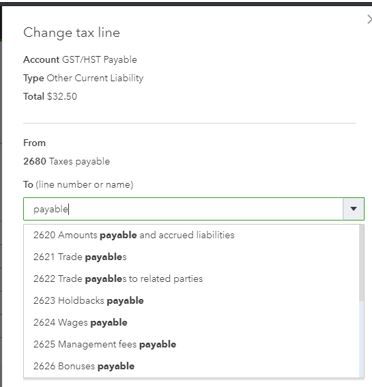This screenshot has width=372, height=387.
Task: Click the 'Change tax line' dialog title
Action: coord(72,33)
